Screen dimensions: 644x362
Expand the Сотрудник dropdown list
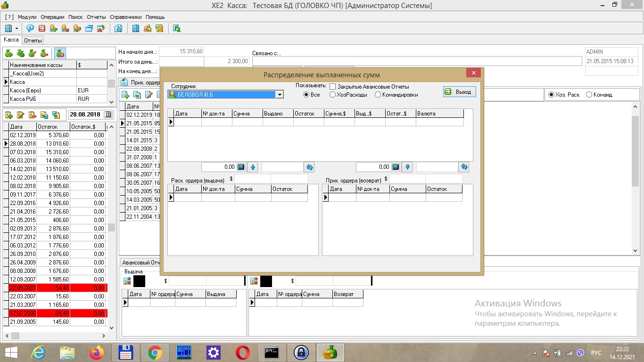point(280,95)
